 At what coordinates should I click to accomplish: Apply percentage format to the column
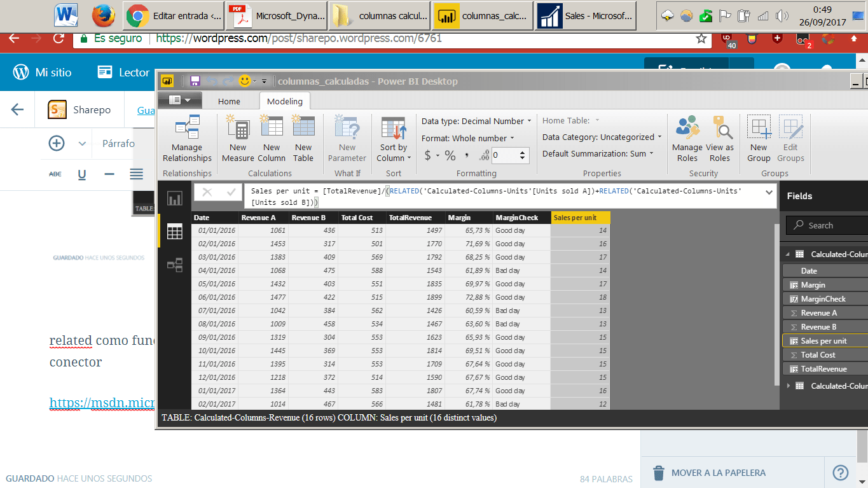coord(450,155)
